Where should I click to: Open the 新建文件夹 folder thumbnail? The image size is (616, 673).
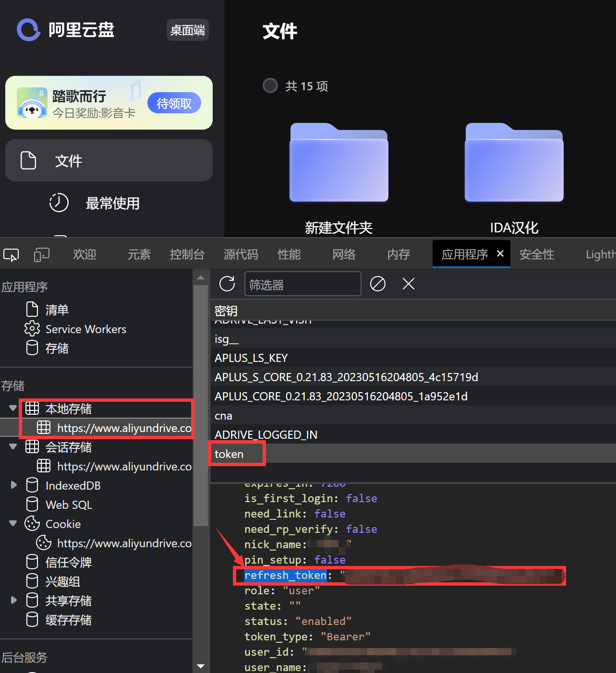[x=339, y=162]
